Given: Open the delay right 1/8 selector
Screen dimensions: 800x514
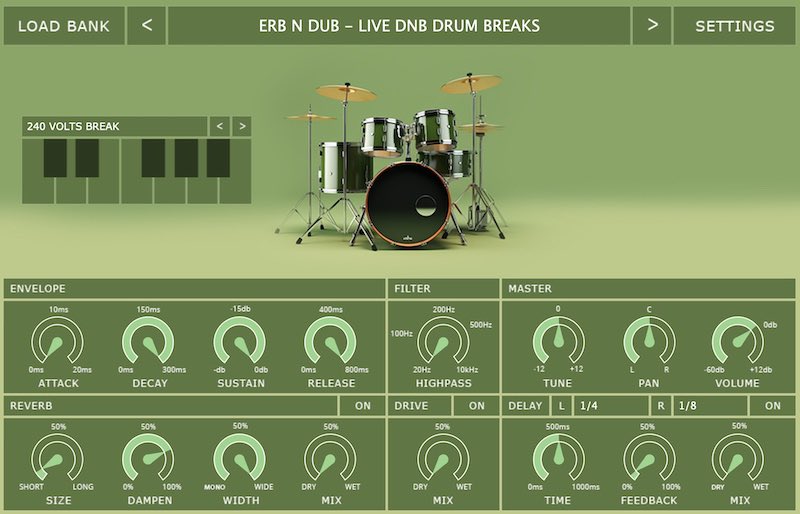Looking at the screenshot, I should tap(710, 406).
